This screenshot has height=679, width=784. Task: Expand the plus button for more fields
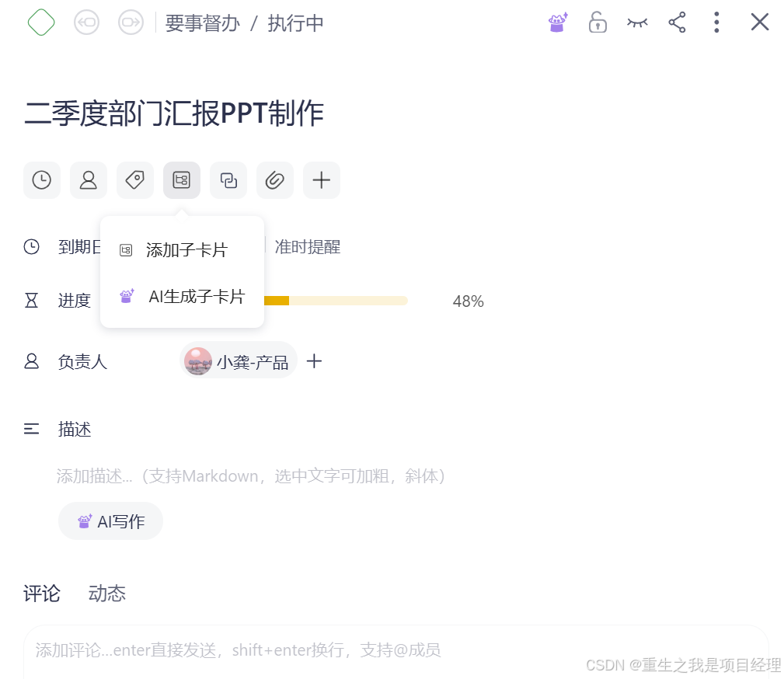click(322, 180)
